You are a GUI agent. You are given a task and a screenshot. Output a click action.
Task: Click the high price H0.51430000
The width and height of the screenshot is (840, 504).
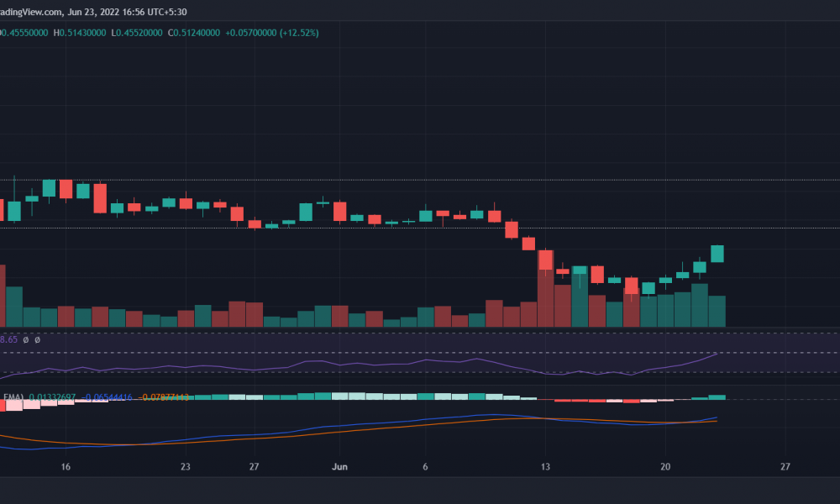[x=80, y=33]
